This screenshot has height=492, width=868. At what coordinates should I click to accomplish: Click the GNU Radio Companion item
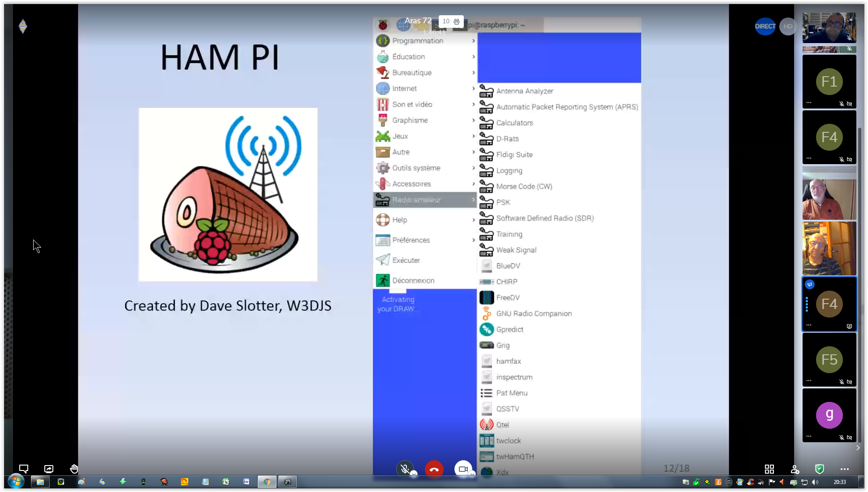pyautogui.click(x=559, y=313)
